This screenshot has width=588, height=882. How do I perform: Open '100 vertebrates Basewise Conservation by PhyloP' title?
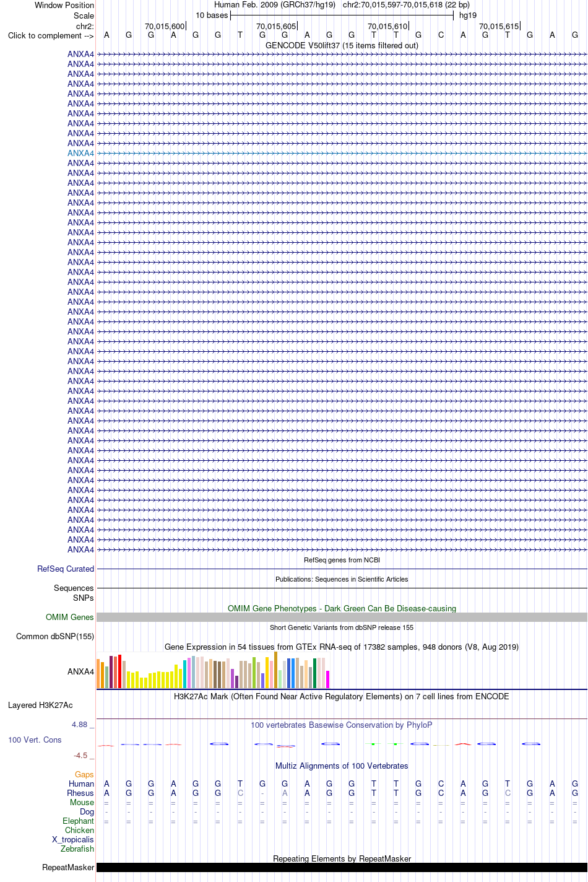tap(342, 725)
